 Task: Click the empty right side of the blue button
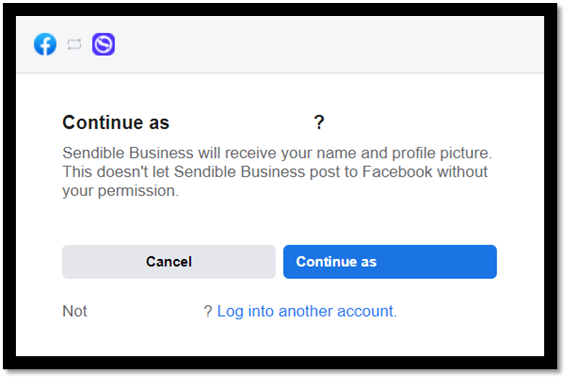[x=437, y=262]
